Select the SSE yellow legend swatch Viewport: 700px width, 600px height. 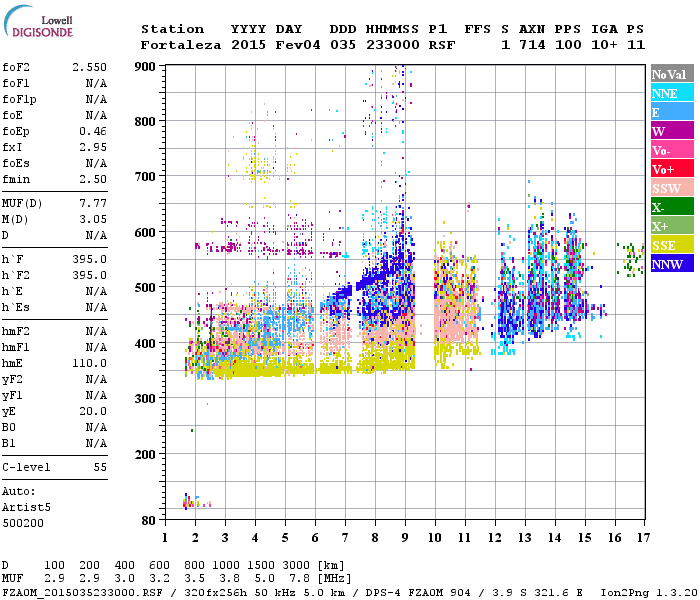tap(672, 245)
